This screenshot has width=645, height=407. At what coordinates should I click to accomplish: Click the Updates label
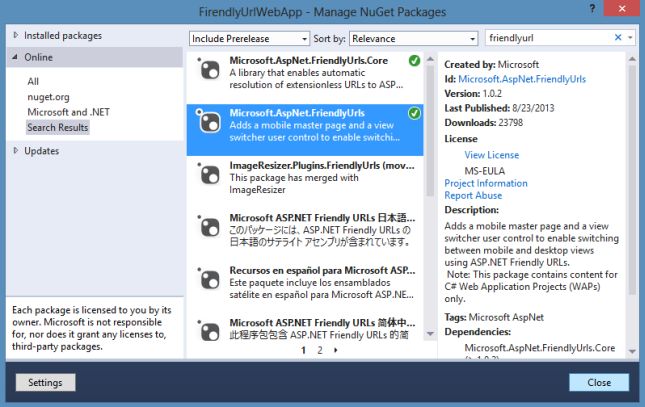click(x=42, y=151)
